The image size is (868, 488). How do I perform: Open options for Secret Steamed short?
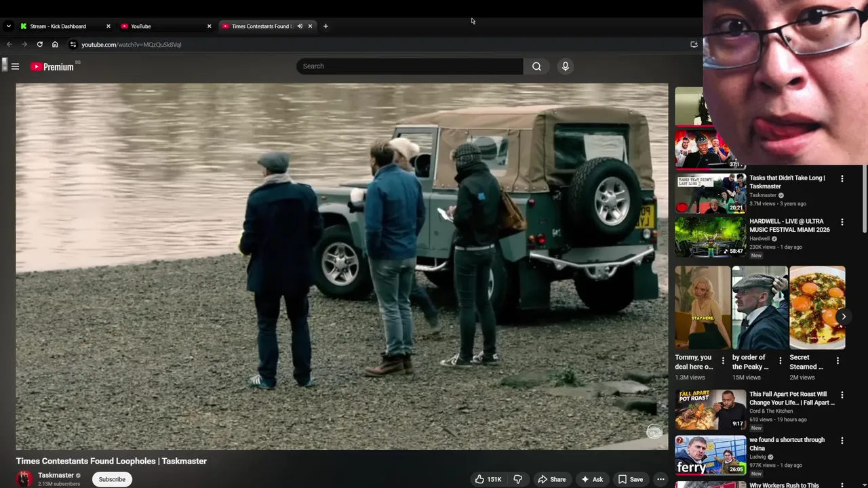837,361
